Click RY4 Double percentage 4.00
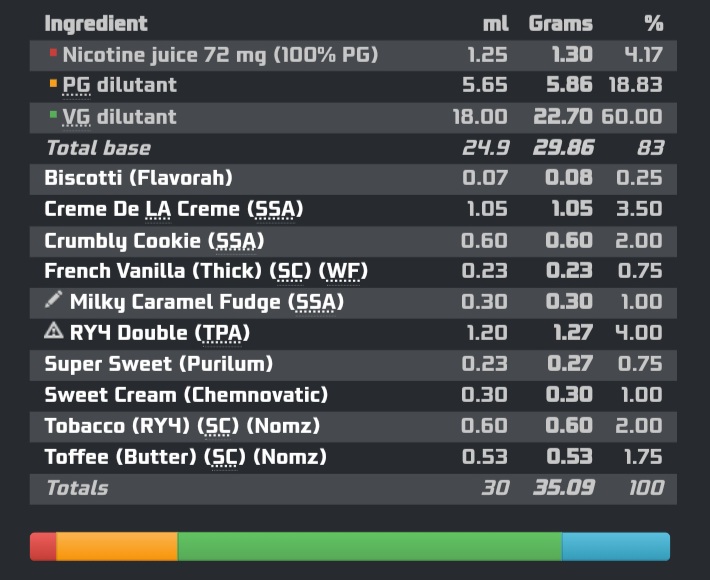The image size is (710, 580). coord(639,333)
